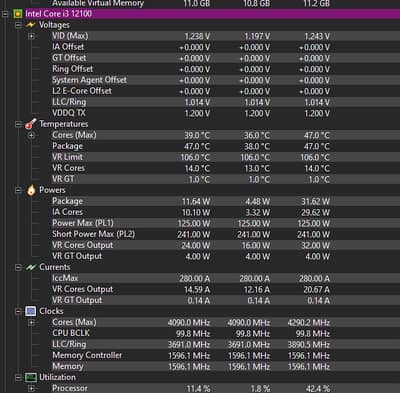Select the Voltages category label
Image resolution: width=400 pixels, height=393 pixels.
[54, 25]
